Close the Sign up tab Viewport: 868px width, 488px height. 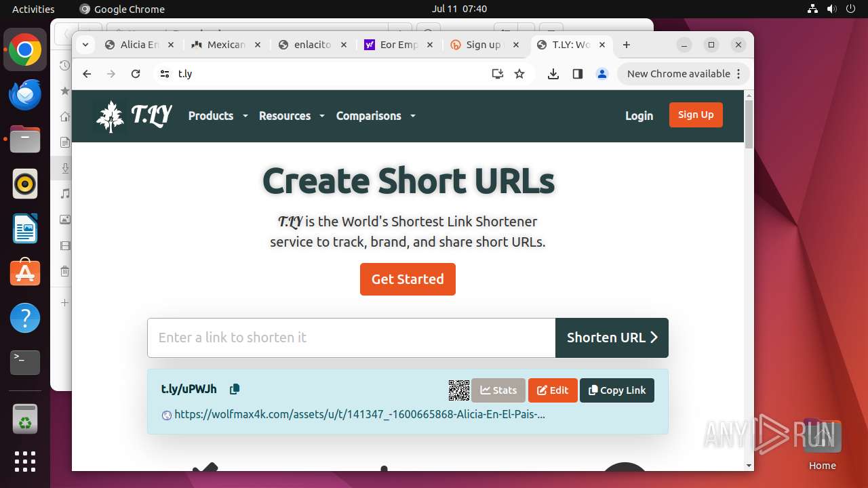[517, 45]
